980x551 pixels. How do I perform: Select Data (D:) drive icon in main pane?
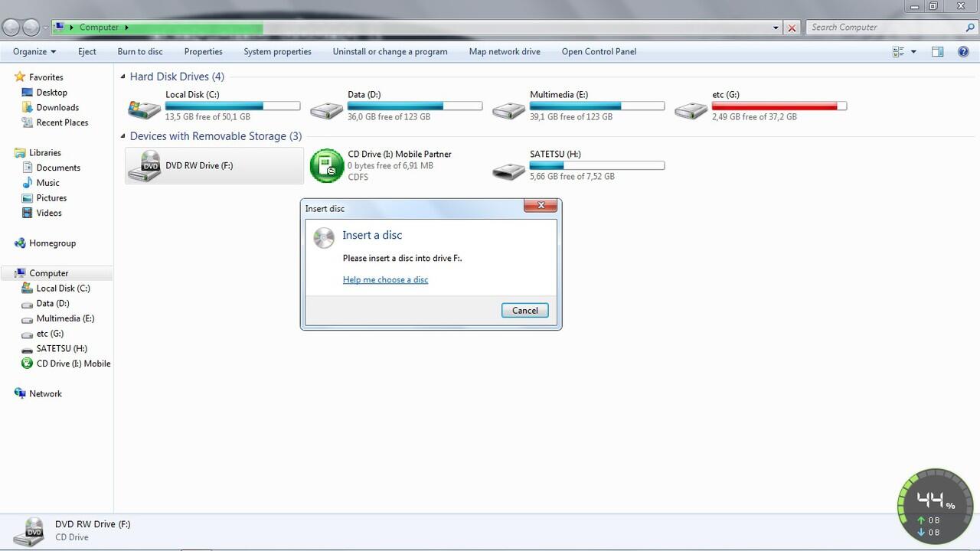coord(326,110)
